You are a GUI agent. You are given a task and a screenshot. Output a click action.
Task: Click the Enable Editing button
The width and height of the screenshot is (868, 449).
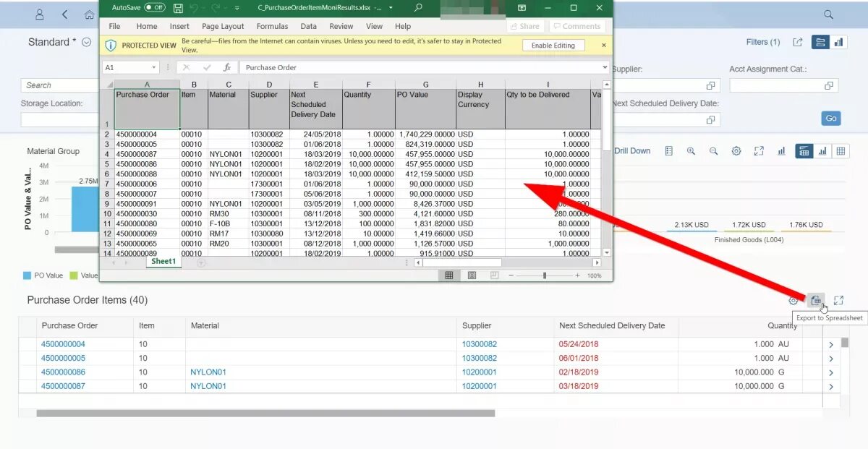tap(553, 45)
